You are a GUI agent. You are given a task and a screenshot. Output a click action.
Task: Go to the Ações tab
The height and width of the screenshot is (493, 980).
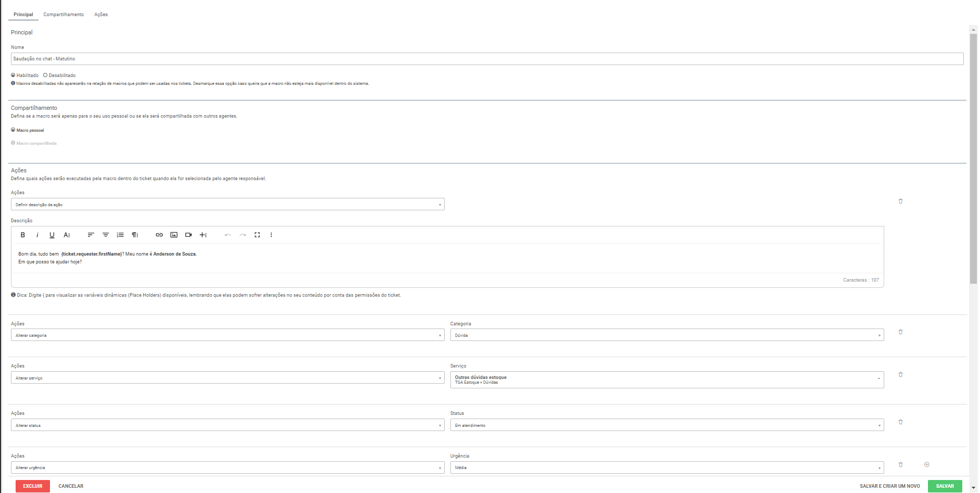tap(101, 15)
